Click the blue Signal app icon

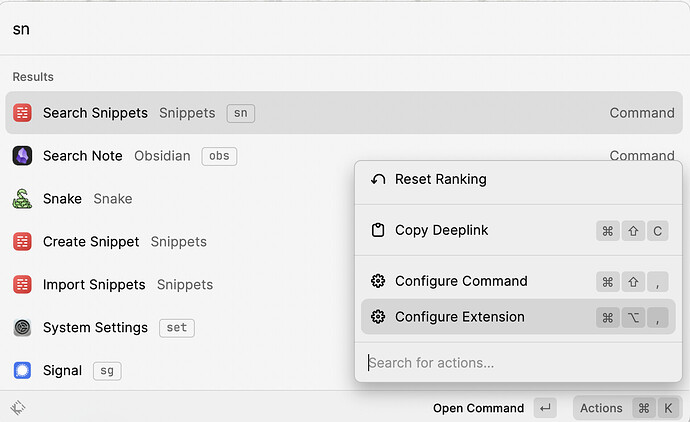pos(22,371)
